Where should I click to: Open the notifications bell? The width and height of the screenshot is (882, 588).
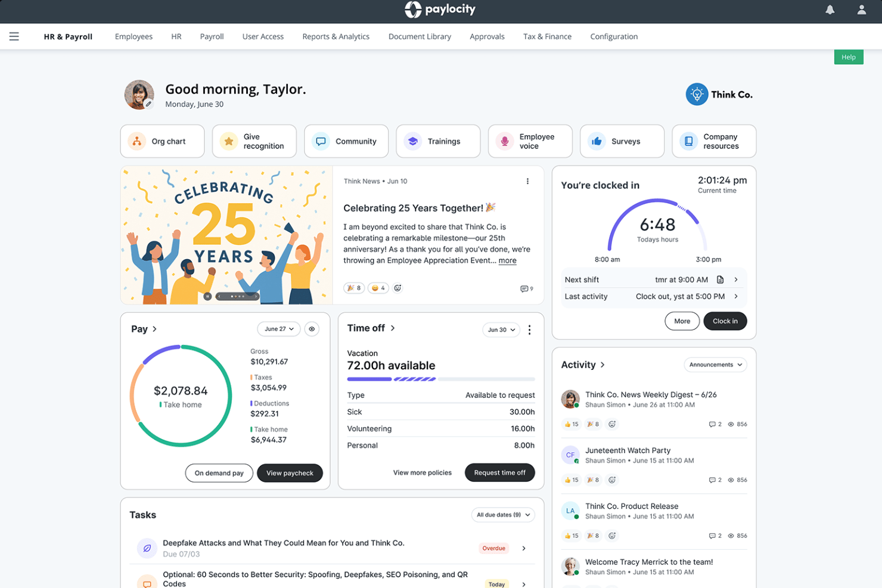pos(830,10)
